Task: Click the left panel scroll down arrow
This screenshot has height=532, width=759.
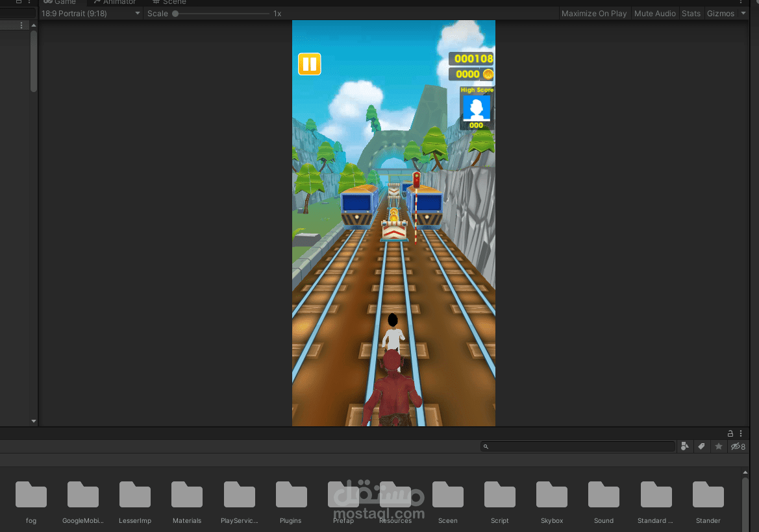Action: click(33, 421)
